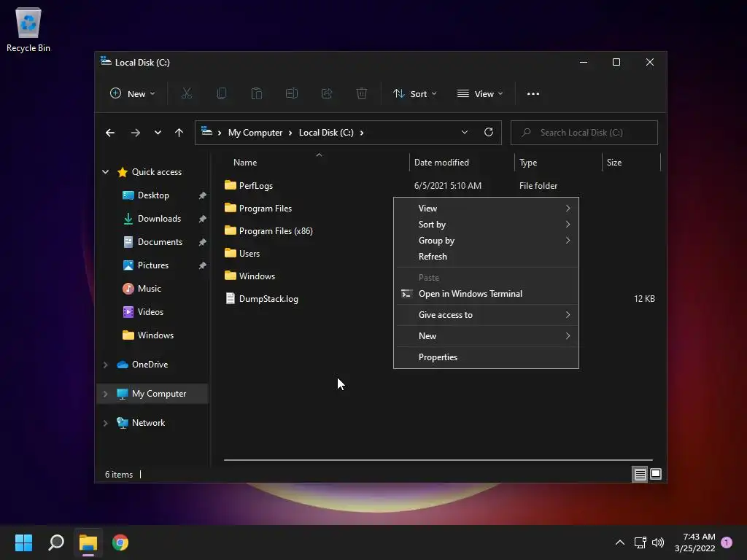The height and width of the screenshot is (560, 747).
Task: Collapse the Quick access tree node
Action: [105, 172]
